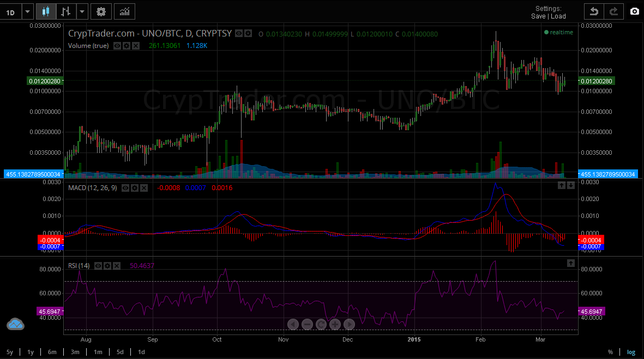This screenshot has width=644, height=359.
Task: Click the left 0.01200280 price label
Action: (45, 81)
